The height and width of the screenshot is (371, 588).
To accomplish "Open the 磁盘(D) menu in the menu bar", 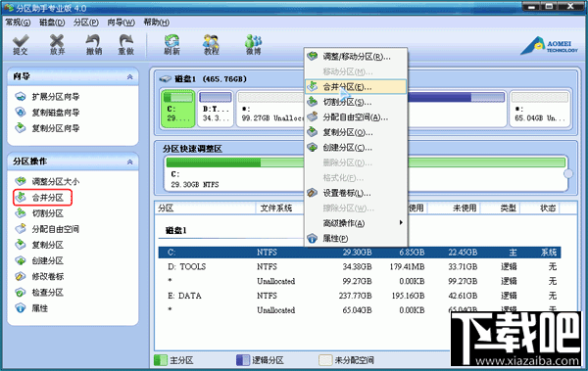I will [52, 23].
